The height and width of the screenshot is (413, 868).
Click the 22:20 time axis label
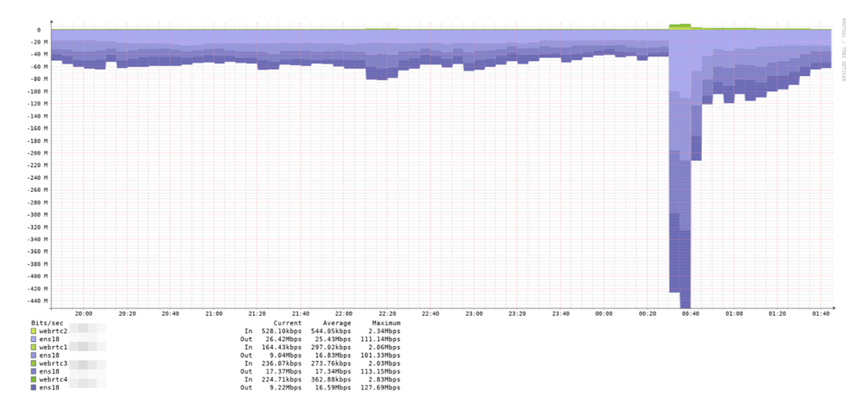click(x=388, y=314)
